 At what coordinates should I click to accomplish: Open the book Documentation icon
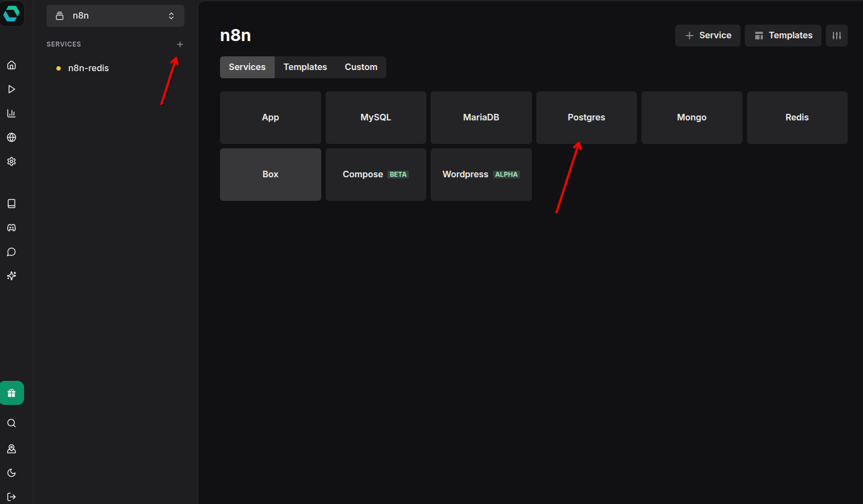tap(11, 204)
